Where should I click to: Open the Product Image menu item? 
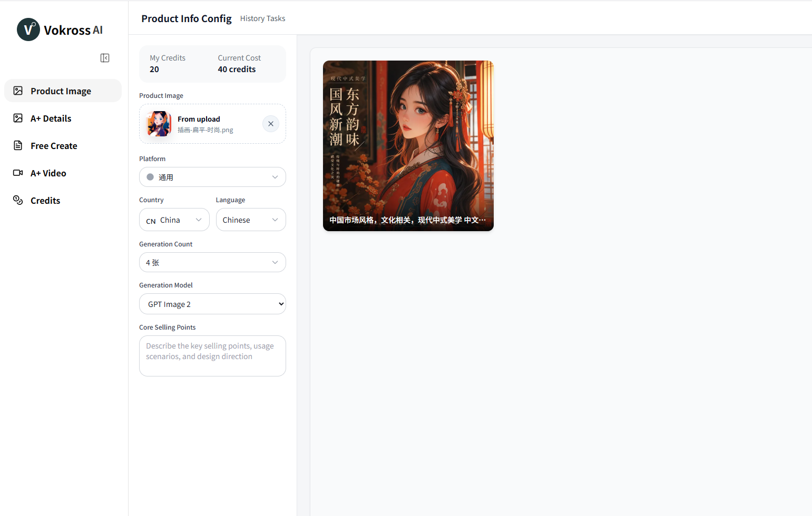point(63,91)
